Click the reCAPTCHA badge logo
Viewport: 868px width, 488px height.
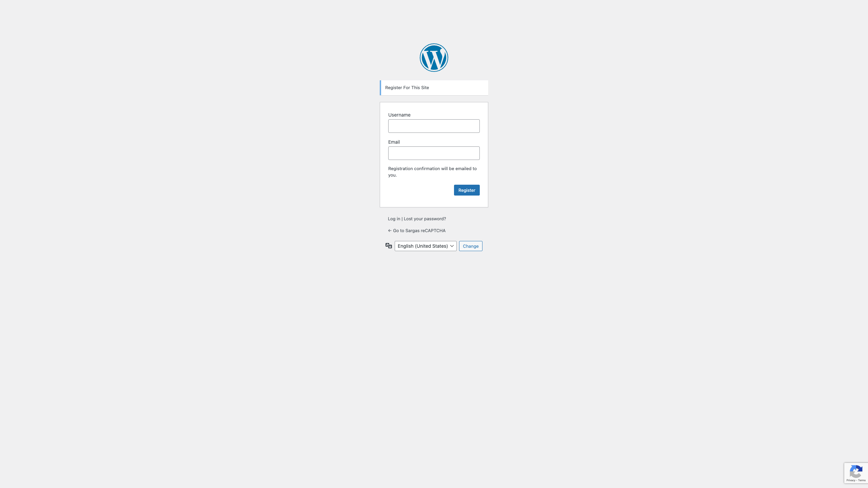[856, 471]
